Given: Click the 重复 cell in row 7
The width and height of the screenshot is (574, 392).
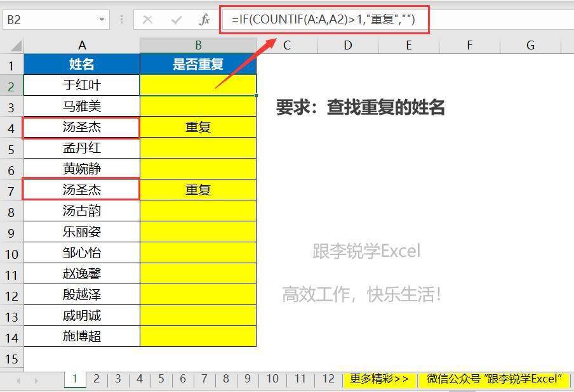Looking at the screenshot, I should [x=198, y=190].
